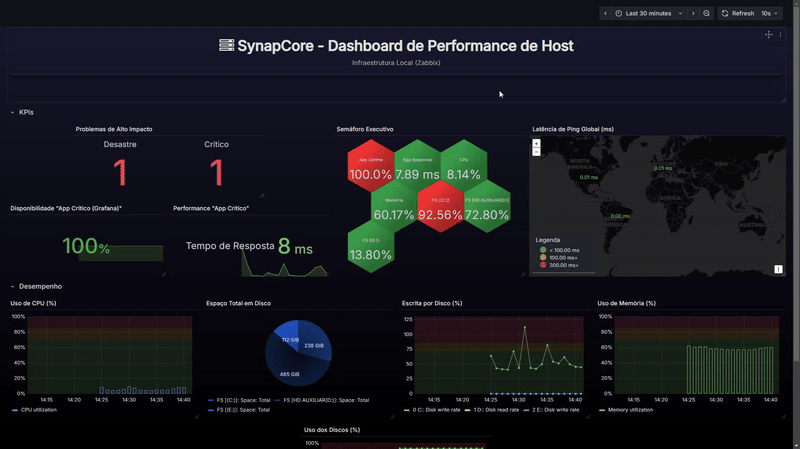Click the 0.01 ms marker over North America
Screen dimensions: 800x449
tap(588, 177)
